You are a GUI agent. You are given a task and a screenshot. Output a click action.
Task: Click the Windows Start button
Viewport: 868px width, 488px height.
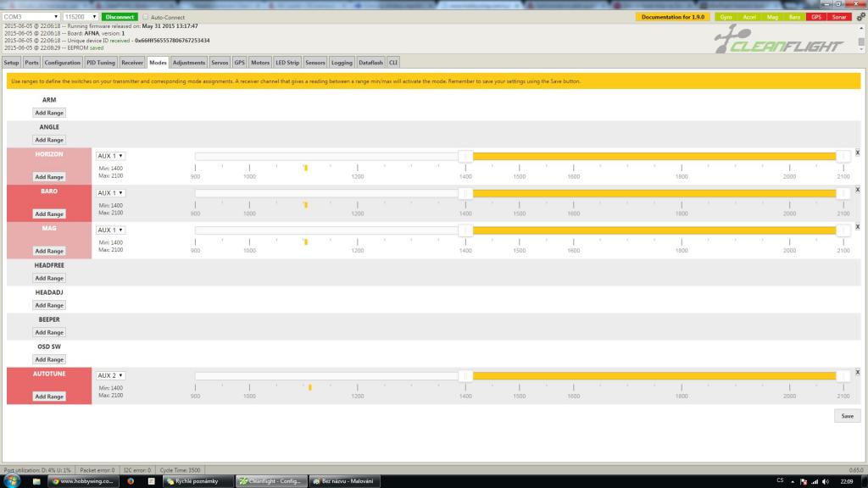tap(14, 480)
